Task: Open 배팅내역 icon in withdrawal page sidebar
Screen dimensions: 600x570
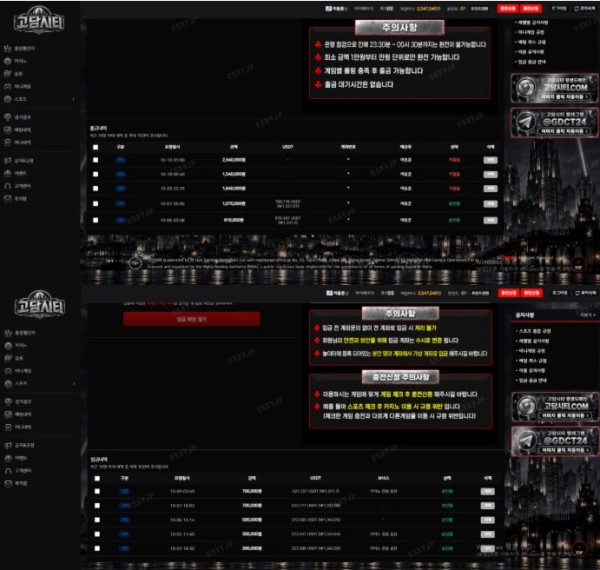Action: (8, 130)
